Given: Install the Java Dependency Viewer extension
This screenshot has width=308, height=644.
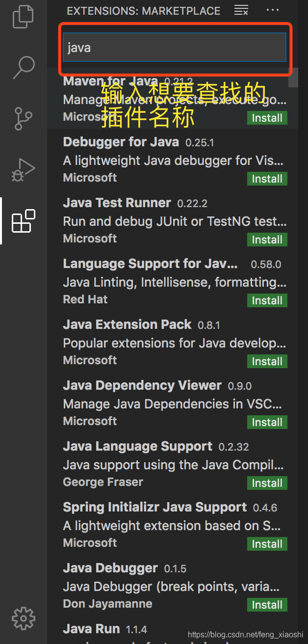Looking at the screenshot, I should tap(267, 422).
